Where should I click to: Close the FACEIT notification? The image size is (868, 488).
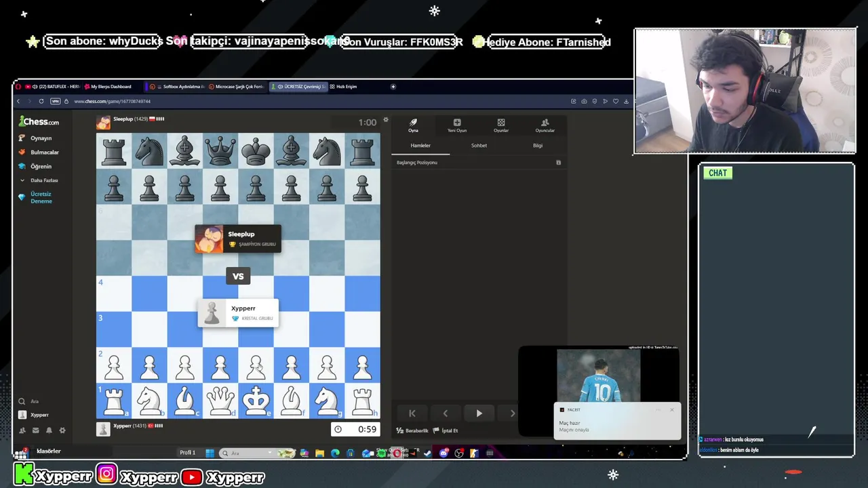coord(672,409)
